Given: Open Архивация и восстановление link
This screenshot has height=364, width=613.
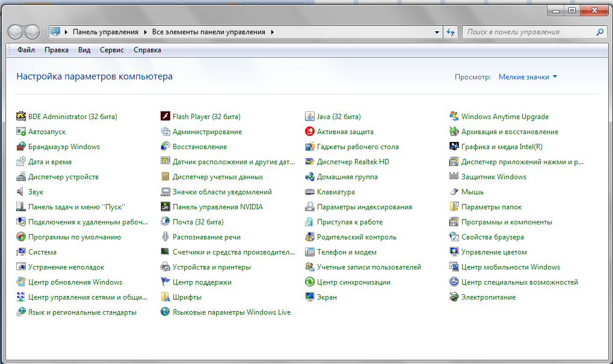Looking at the screenshot, I should pyautogui.click(x=510, y=132).
